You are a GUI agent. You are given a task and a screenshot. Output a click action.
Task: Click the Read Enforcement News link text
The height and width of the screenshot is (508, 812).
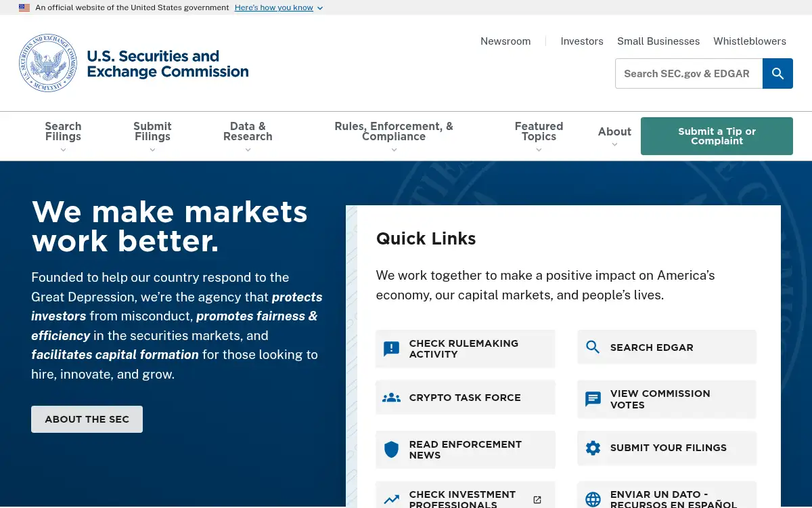click(x=466, y=450)
